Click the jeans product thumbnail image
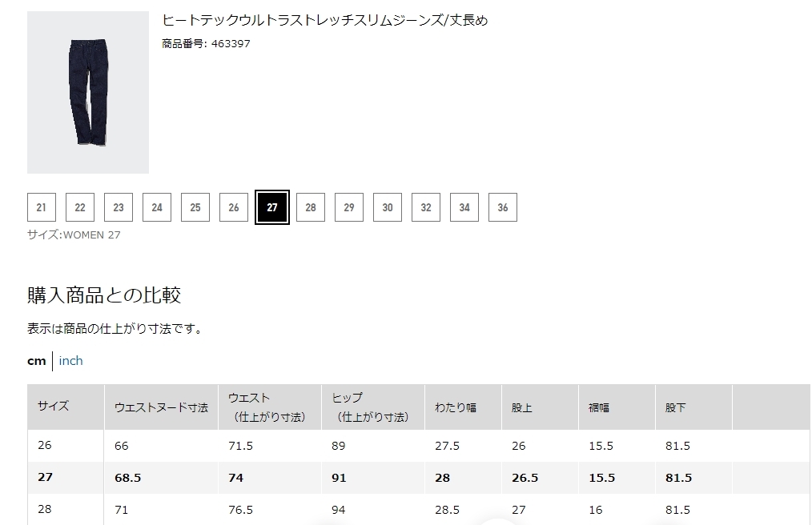This screenshot has height=525, width=812. pos(88,92)
